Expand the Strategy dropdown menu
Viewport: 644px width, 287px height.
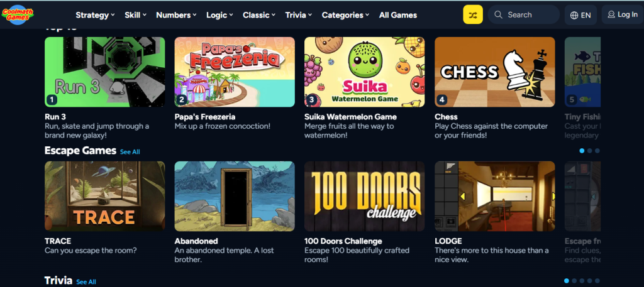pos(96,15)
